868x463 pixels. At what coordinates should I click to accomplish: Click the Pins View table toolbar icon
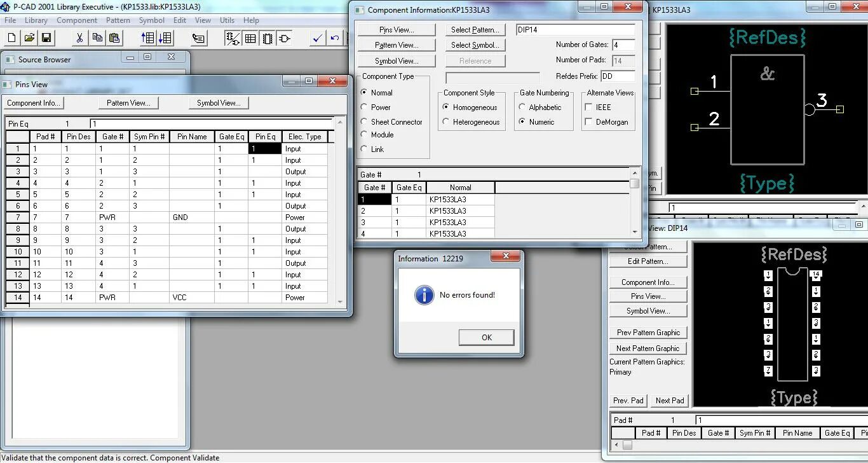point(250,38)
